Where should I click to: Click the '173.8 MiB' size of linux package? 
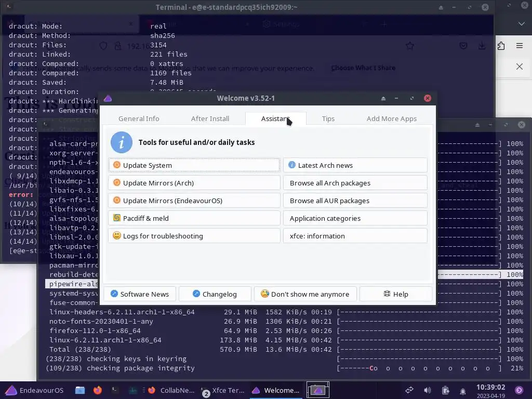pos(238,340)
